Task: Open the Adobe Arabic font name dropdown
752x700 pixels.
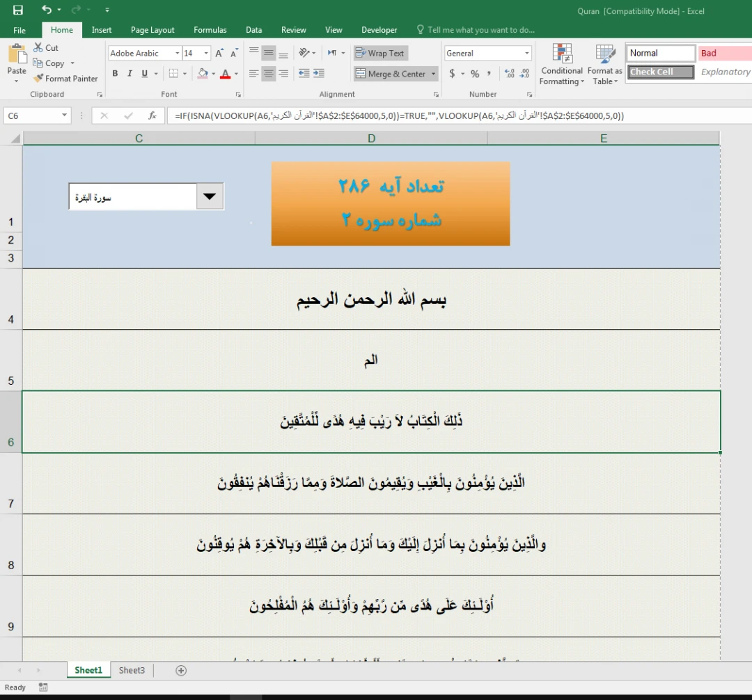Action: click(x=176, y=54)
